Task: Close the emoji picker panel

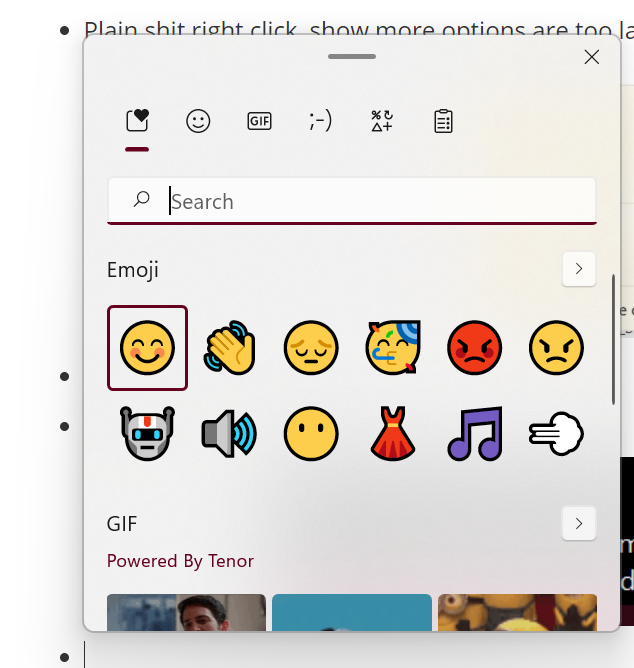Action: click(591, 57)
